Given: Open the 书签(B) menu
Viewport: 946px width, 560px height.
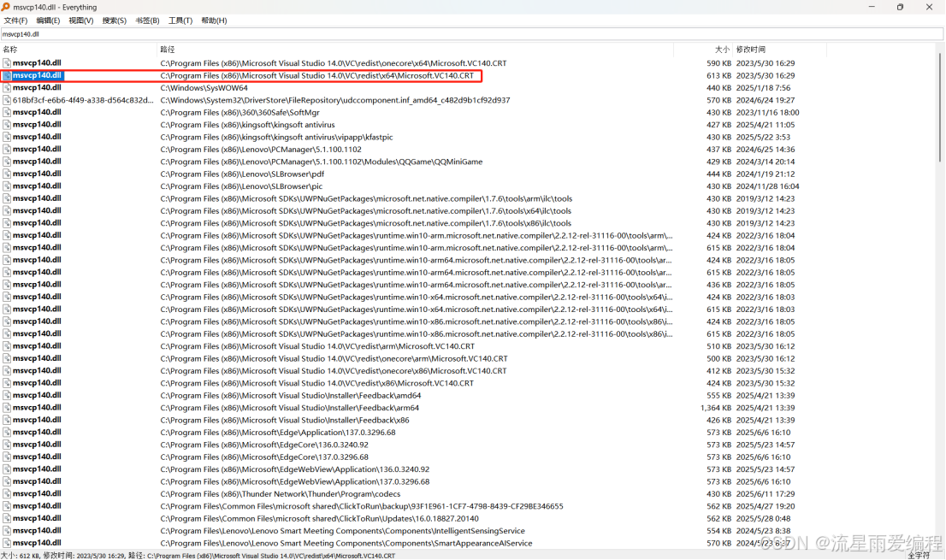Looking at the screenshot, I should point(148,21).
